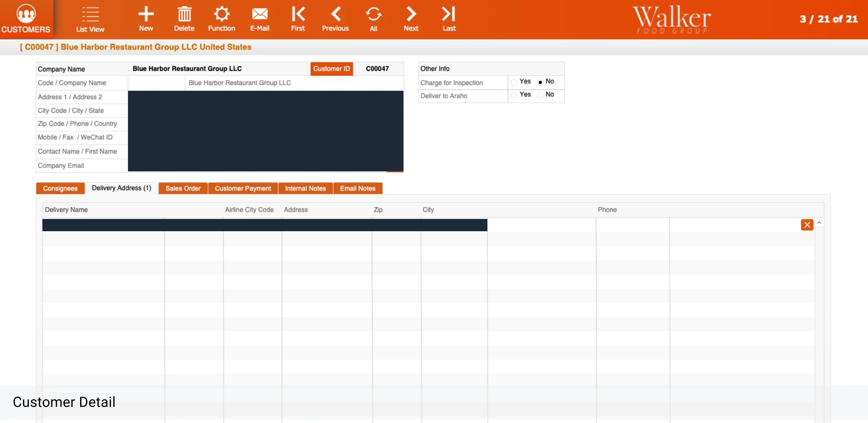Image resolution: width=868 pixels, height=423 pixels.
Task: Click the Code field beside Company Name
Action: pos(156,83)
